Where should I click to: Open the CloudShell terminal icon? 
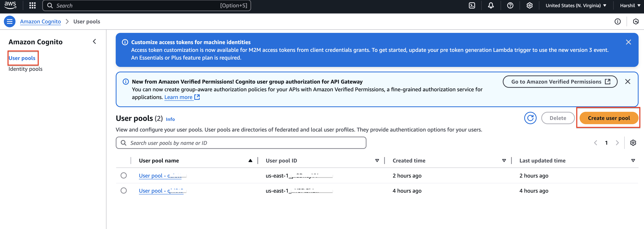pyautogui.click(x=472, y=5)
